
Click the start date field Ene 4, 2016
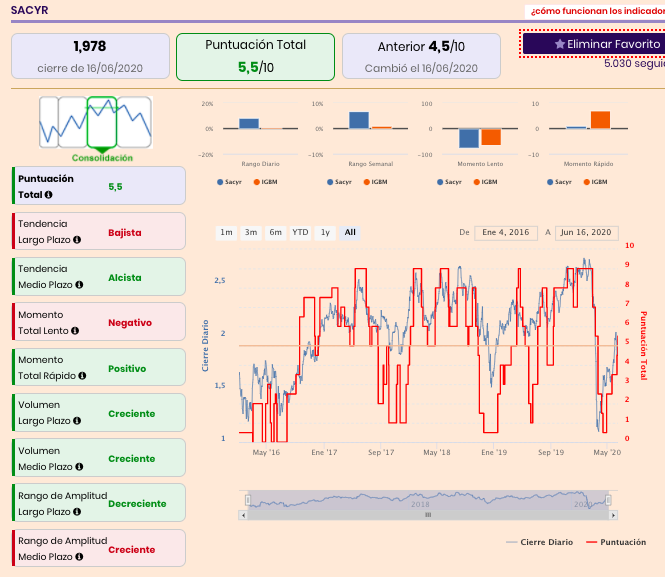pos(506,233)
